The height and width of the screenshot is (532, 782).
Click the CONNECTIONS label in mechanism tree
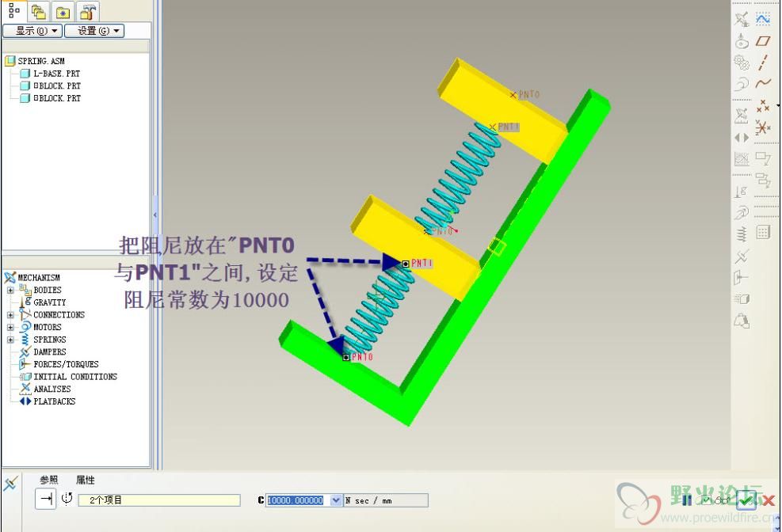tap(59, 315)
